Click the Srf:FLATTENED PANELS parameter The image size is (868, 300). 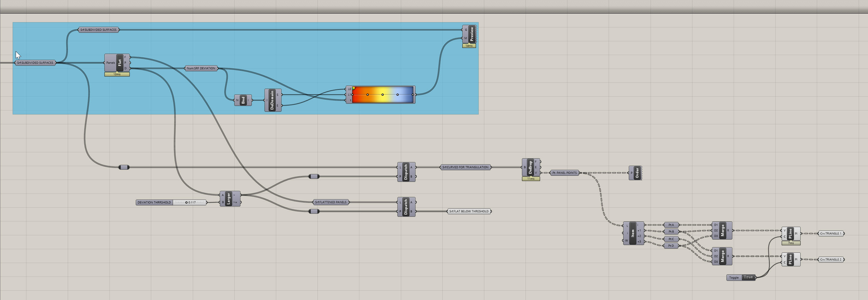coord(331,202)
